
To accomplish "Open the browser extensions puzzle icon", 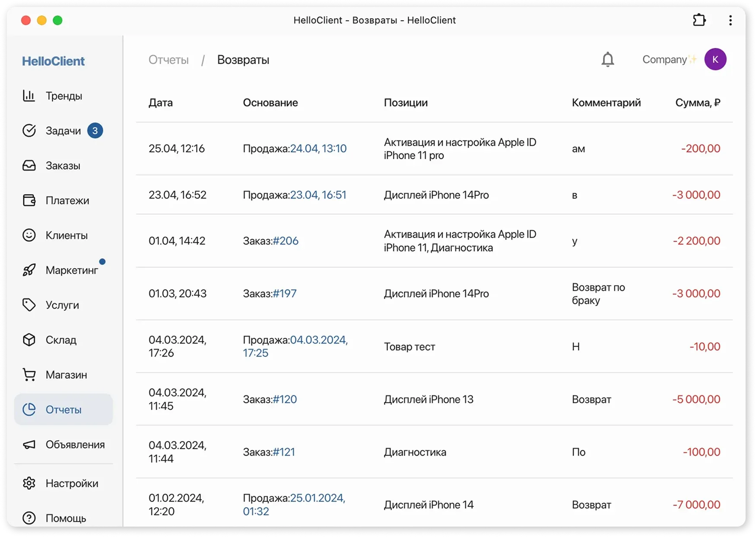I will pos(699,20).
